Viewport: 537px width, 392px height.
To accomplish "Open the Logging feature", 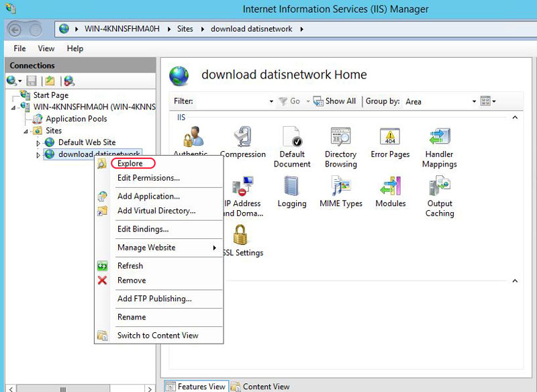I will coord(292,191).
